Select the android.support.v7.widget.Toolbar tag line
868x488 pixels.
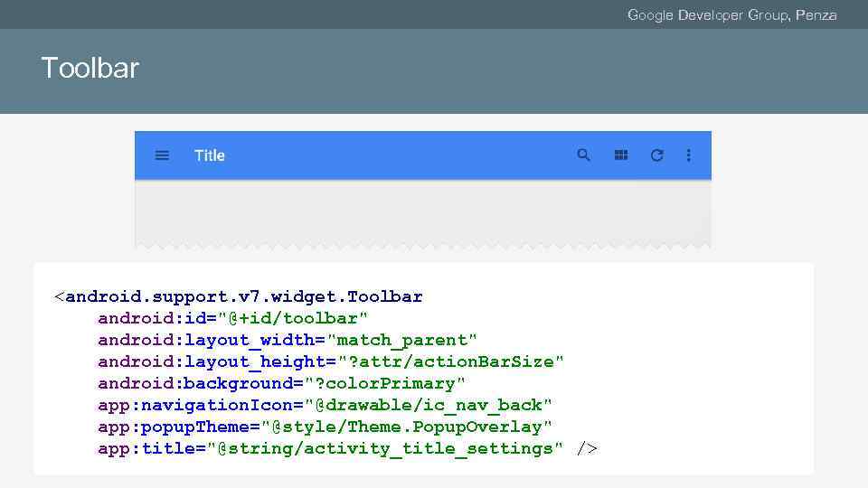tap(239, 296)
